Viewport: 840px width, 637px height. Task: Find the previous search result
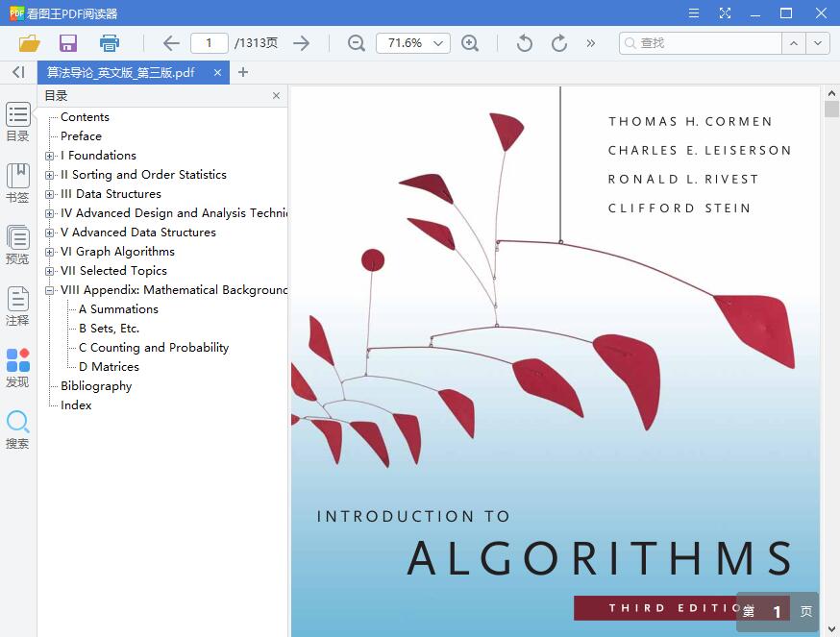click(794, 43)
